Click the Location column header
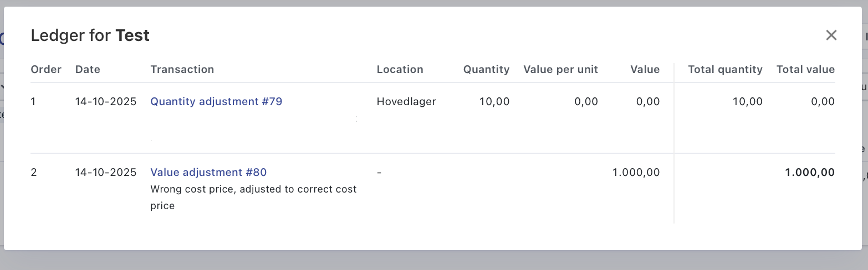Screen dimensions: 868x270 pyautogui.click(x=400, y=70)
